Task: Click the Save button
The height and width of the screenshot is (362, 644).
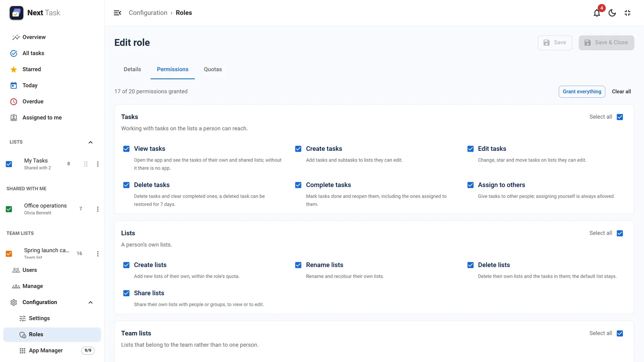Action: tap(555, 43)
